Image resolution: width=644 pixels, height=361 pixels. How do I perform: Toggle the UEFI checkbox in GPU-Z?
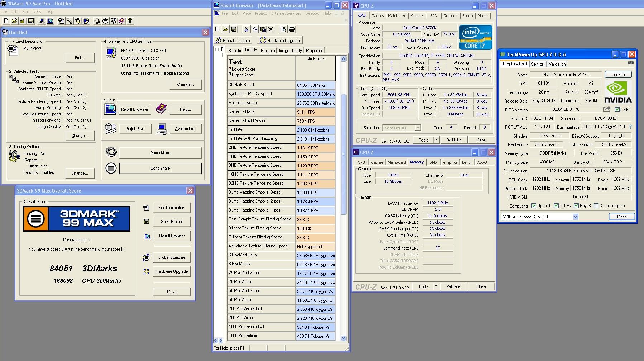617,110
